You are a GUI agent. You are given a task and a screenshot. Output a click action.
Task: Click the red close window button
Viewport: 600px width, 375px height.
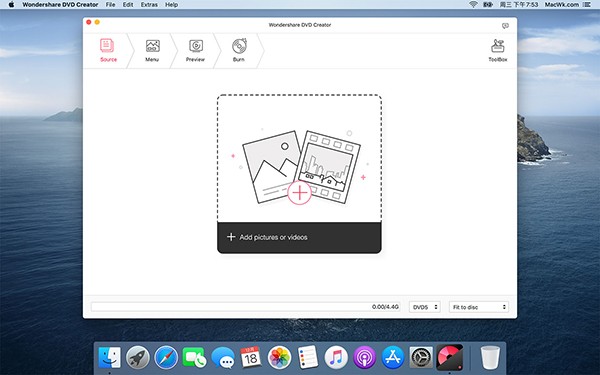(89, 23)
